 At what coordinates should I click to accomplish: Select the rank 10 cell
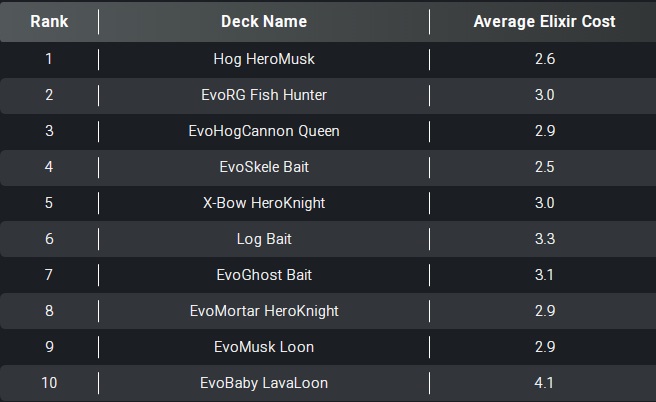coord(49,383)
